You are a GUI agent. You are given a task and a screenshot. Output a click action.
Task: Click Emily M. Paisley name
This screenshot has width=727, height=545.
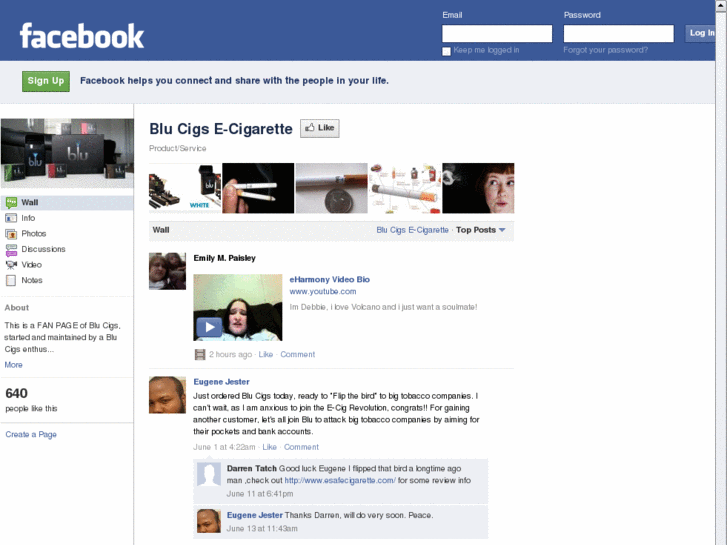pos(224,258)
